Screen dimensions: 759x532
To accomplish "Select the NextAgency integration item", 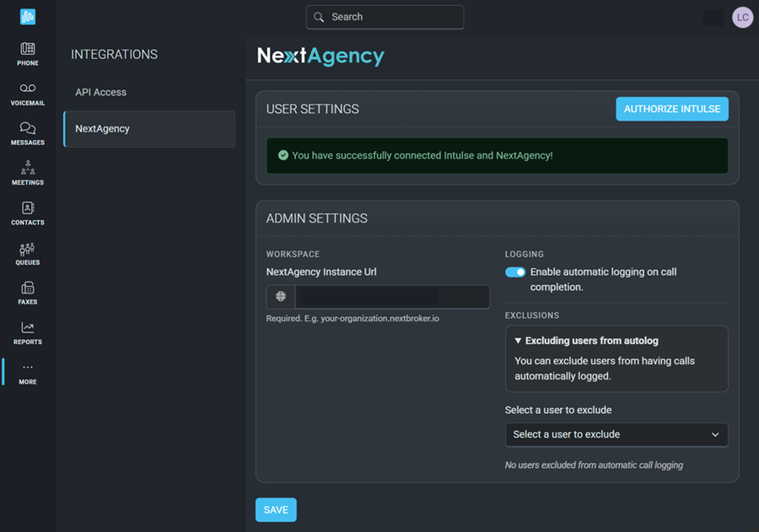I will pyautogui.click(x=149, y=129).
